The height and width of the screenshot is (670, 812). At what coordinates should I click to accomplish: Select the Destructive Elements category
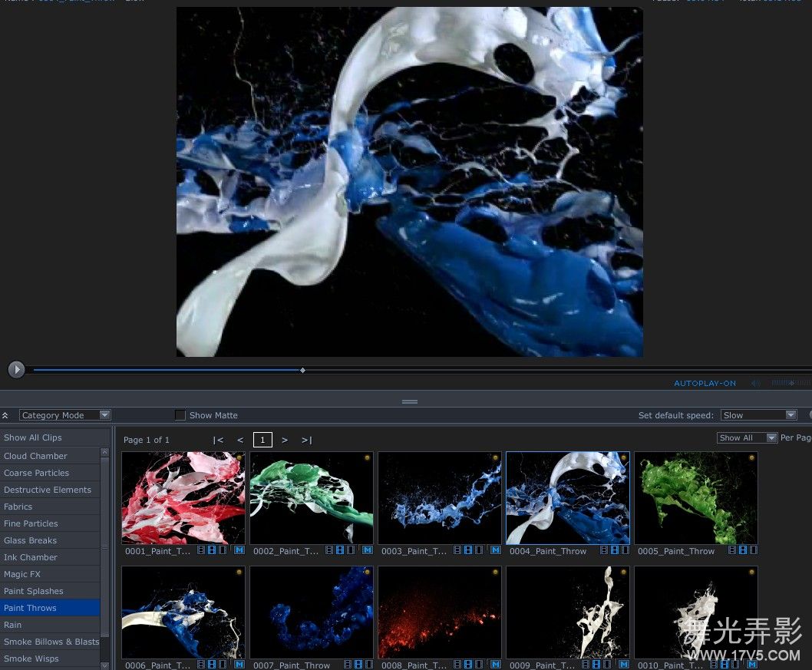[50, 490]
